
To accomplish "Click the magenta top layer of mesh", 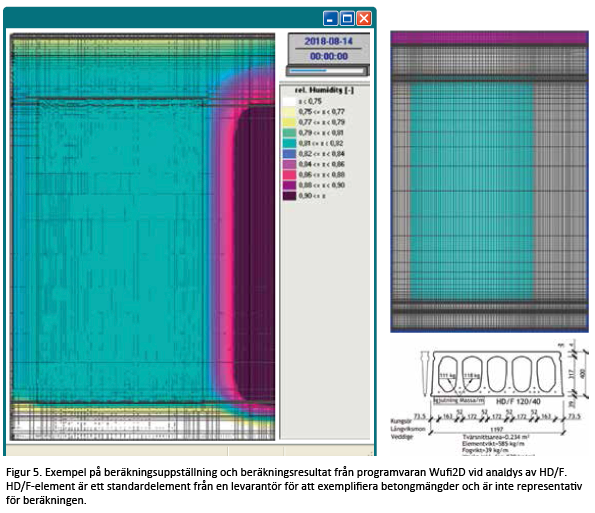I will pos(490,38).
